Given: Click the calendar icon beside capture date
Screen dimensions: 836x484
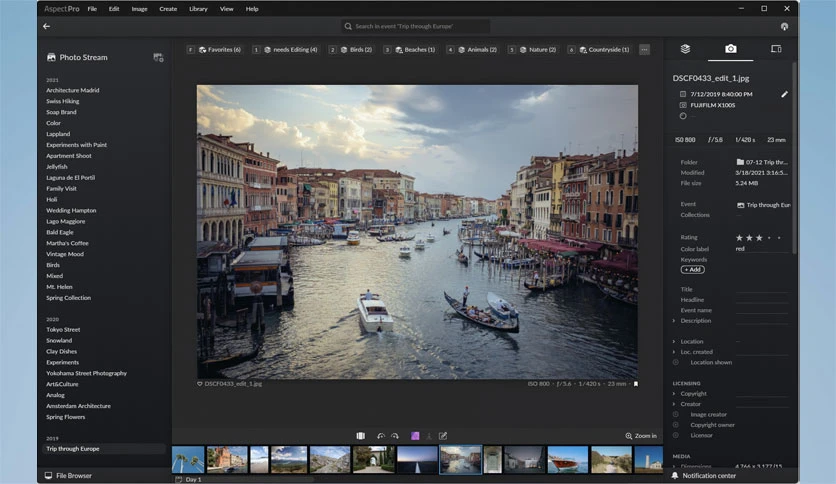Looking at the screenshot, I should point(683,94).
